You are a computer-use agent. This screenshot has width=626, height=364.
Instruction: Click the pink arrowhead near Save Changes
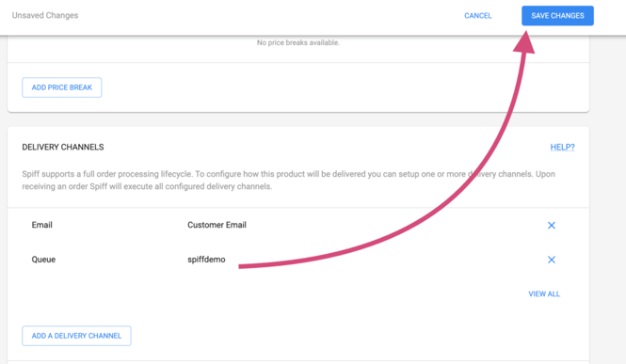pos(524,42)
